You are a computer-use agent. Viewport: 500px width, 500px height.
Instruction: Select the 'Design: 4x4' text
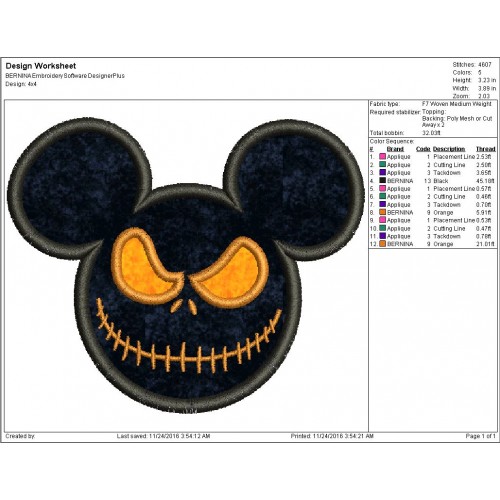21,84
